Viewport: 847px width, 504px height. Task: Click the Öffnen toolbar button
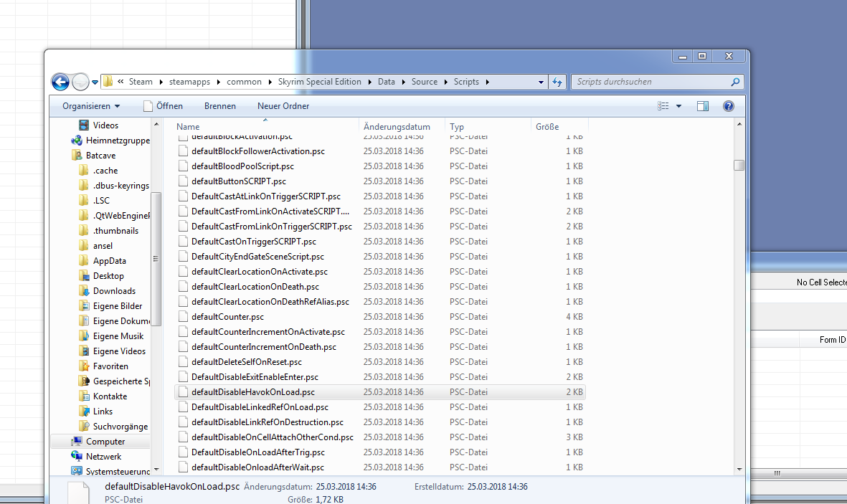click(163, 106)
